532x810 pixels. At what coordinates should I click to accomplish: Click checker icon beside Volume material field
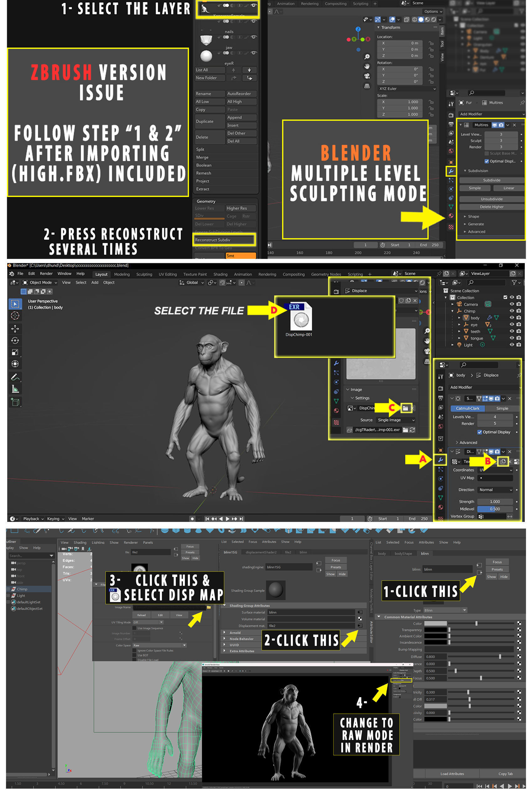(360, 619)
